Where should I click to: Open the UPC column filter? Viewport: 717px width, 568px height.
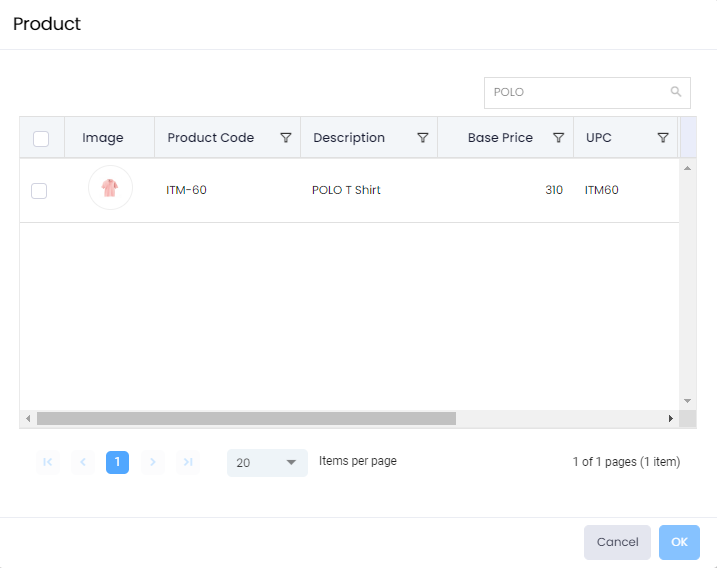(x=662, y=138)
